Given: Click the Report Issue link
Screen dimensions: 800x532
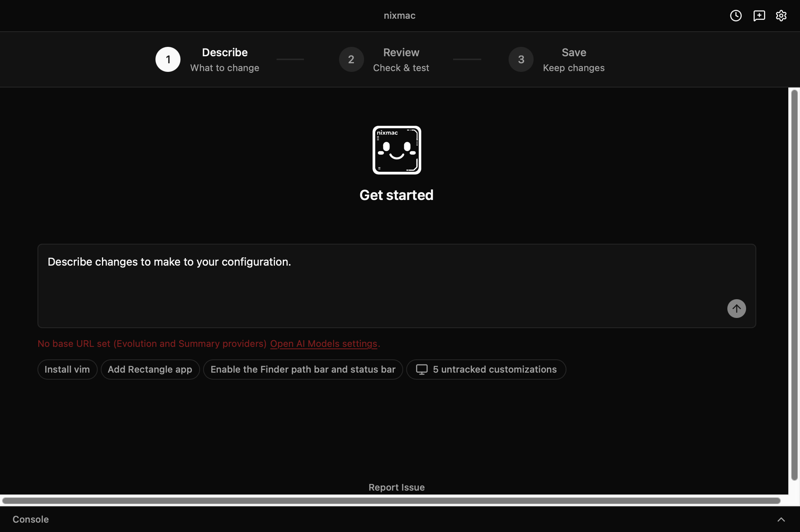Looking at the screenshot, I should point(396,487).
